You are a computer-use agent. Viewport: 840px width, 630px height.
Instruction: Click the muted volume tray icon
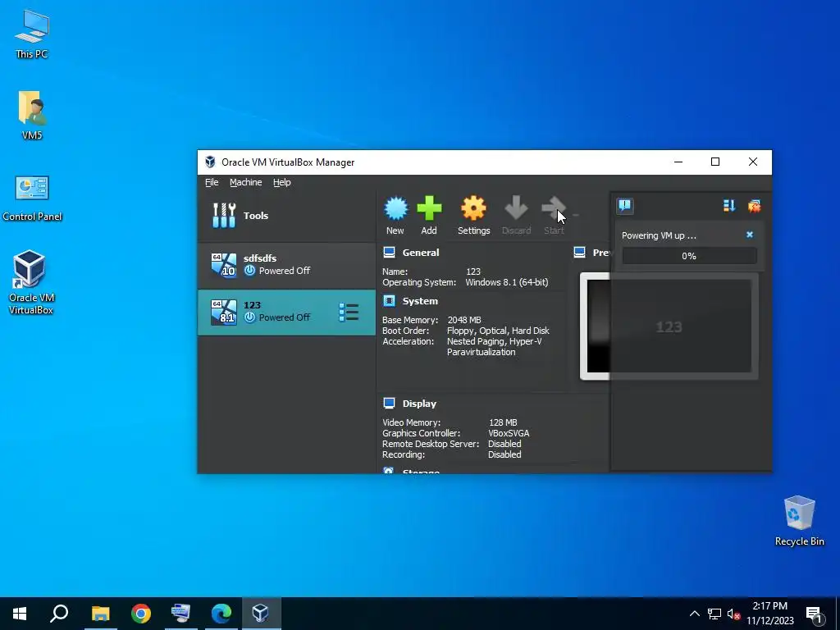click(733, 614)
